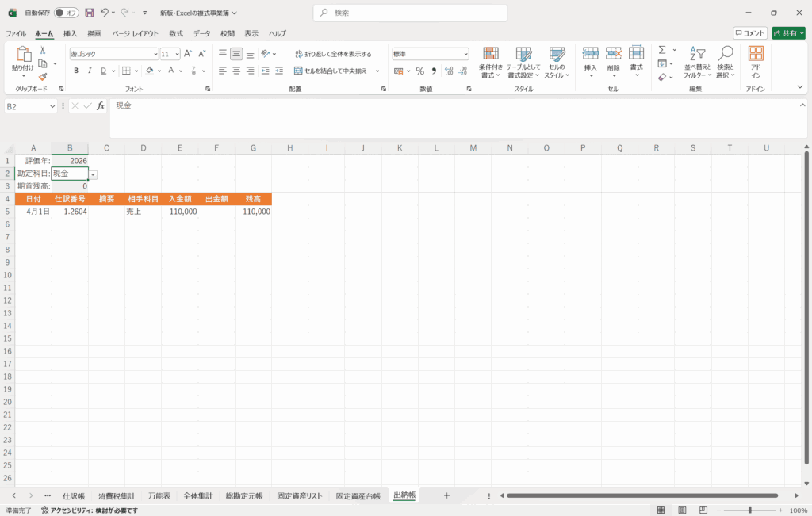Open the font name dropdown 游ゴシック

point(155,54)
